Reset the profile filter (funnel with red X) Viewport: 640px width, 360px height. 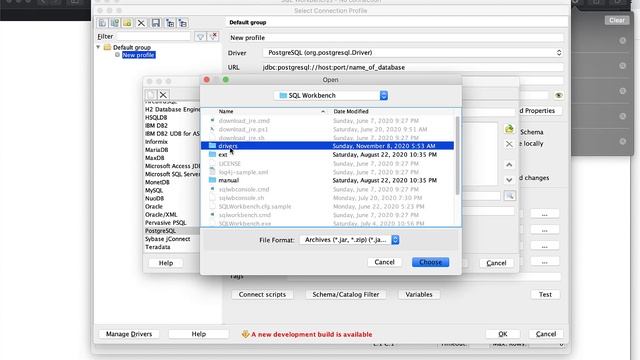[213, 36]
